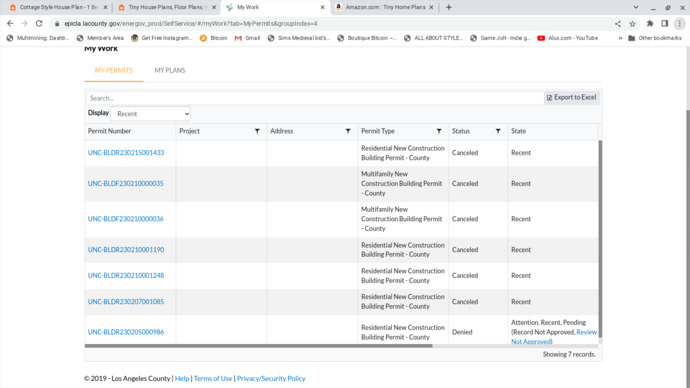Expand the Other bookmarks folder
This screenshot has width=690, height=388.
tap(655, 38)
